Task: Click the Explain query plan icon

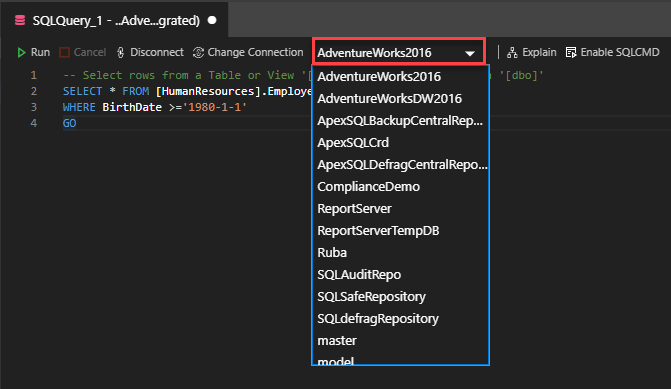Action: 512,53
